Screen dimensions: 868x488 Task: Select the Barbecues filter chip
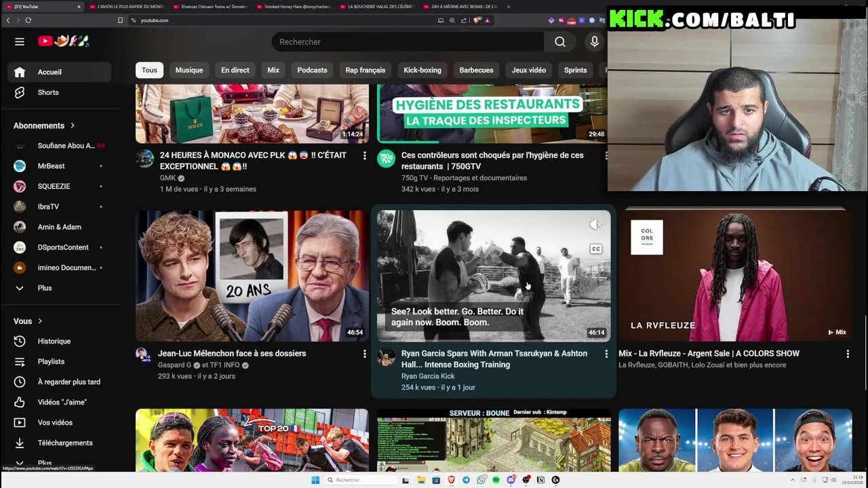coord(476,70)
